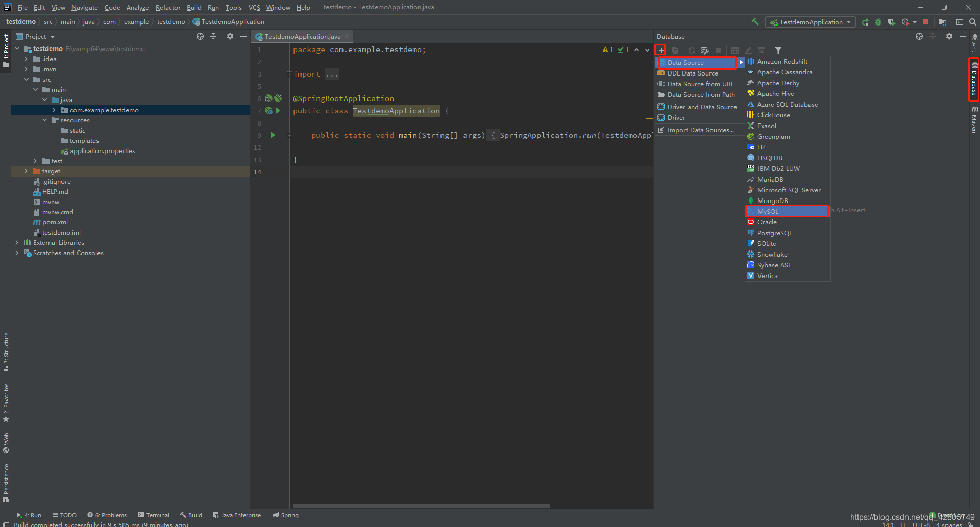Open the 6: Problems tool window
The width and height of the screenshot is (980, 527).
click(x=107, y=515)
